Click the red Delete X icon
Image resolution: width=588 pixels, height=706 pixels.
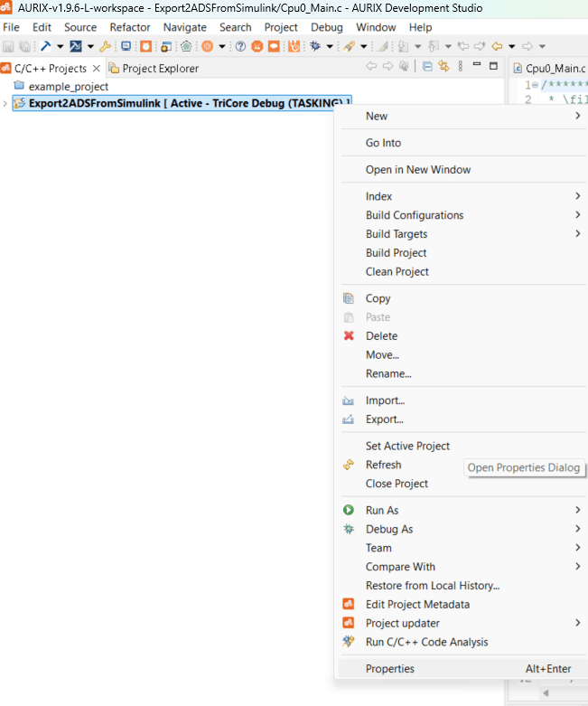click(349, 336)
